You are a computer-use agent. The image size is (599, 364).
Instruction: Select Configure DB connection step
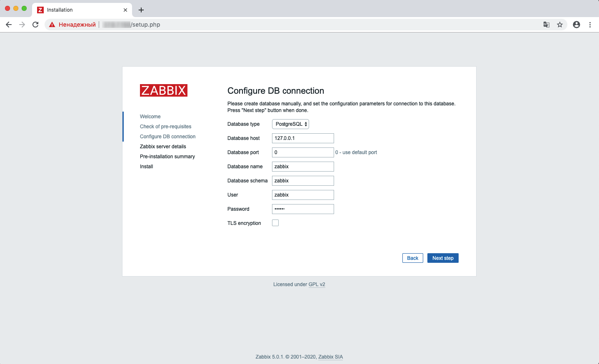click(167, 137)
